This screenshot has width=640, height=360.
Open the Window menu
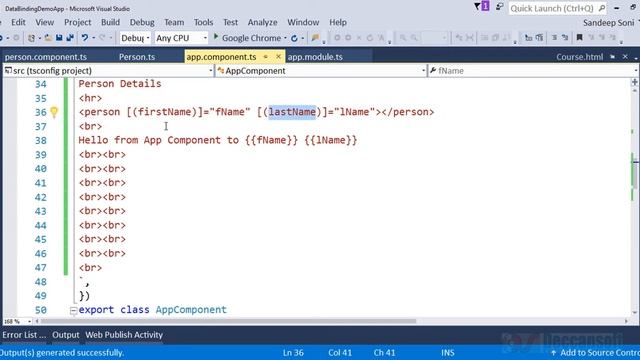(303, 22)
